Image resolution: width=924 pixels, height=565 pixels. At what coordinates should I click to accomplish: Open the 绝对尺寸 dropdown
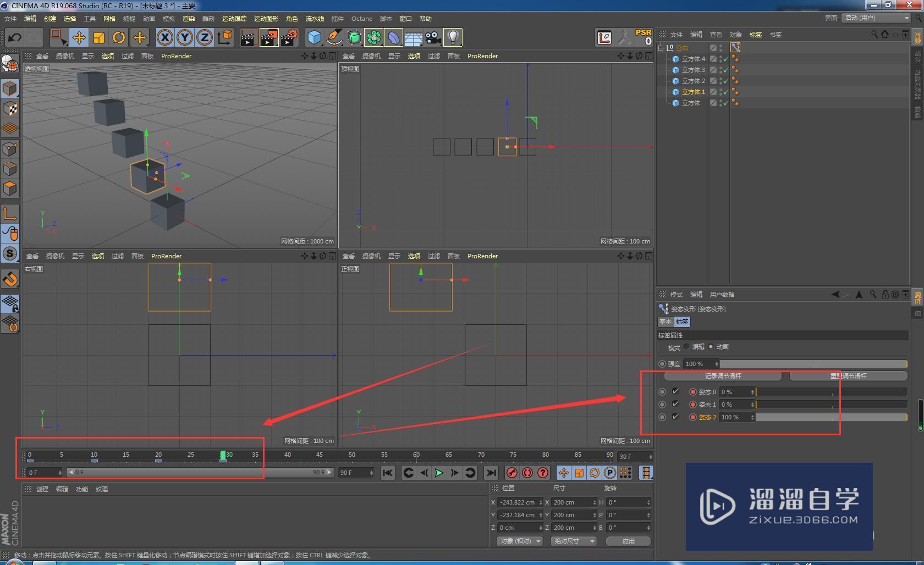(x=574, y=541)
